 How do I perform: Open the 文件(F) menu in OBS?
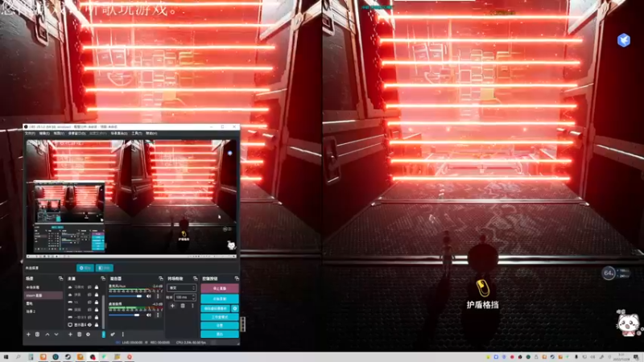click(30, 134)
